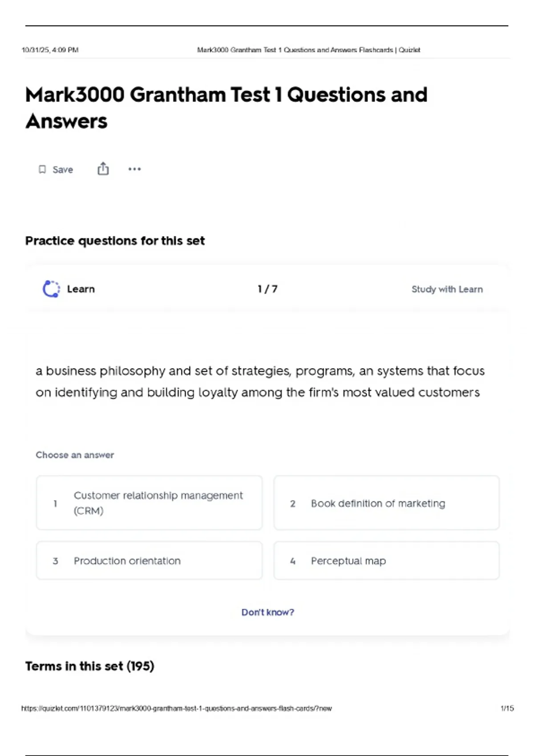Select answer 1 Customer relationship management (CRM)
The image size is (534, 756).
pyautogui.click(x=149, y=503)
